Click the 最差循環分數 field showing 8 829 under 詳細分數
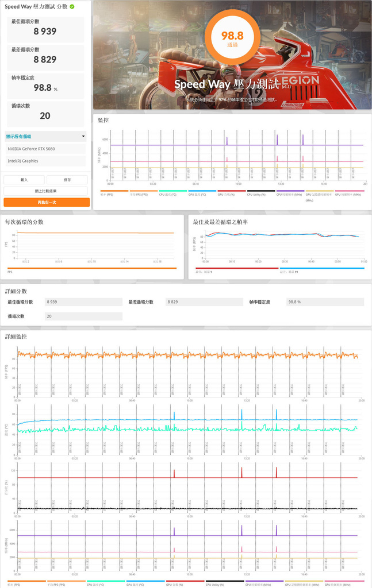The image size is (372, 588). [x=204, y=302]
